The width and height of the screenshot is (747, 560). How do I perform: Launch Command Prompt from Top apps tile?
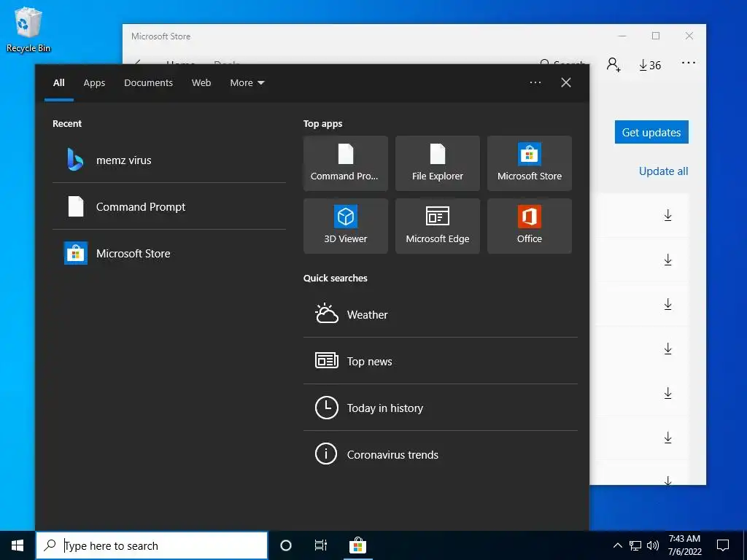tap(345, 163)
